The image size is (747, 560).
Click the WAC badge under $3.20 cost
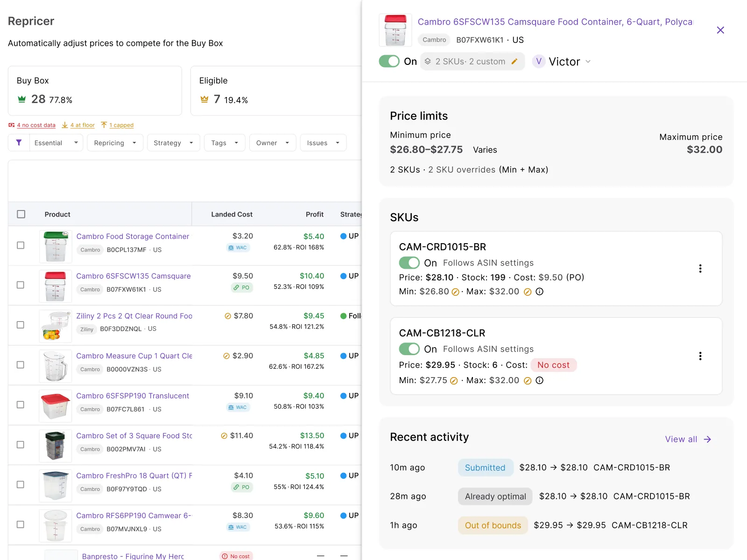(238, 248)
